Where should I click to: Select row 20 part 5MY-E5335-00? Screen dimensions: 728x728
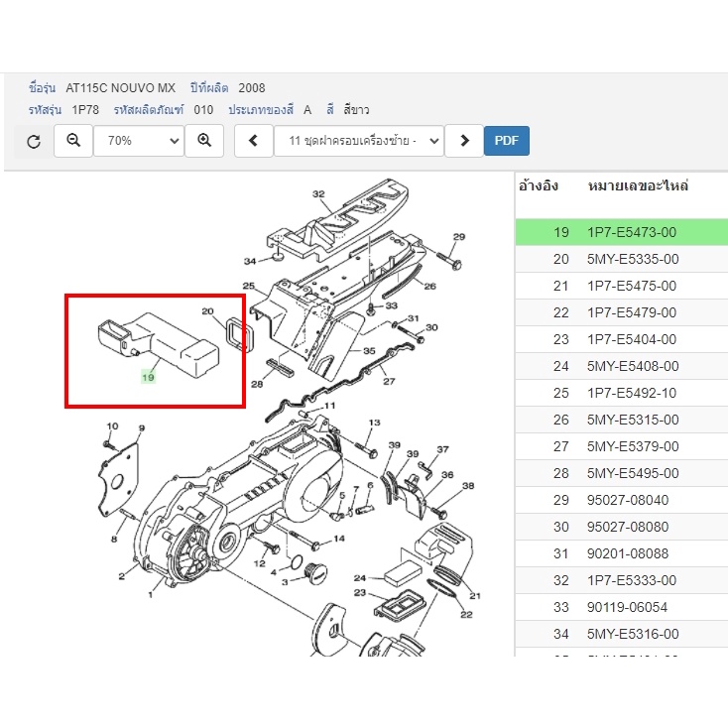pos(622,259)
